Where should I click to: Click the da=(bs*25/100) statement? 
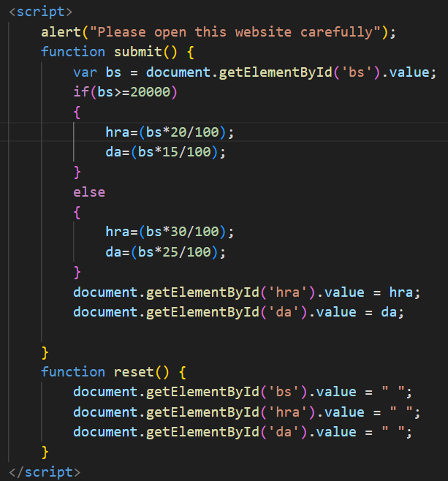click(x=165, y=252)
